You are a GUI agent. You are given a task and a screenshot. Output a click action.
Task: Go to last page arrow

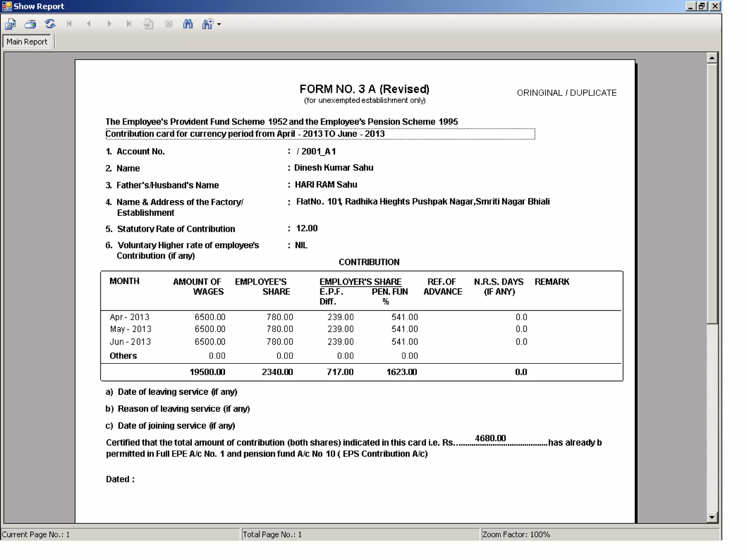129,24
